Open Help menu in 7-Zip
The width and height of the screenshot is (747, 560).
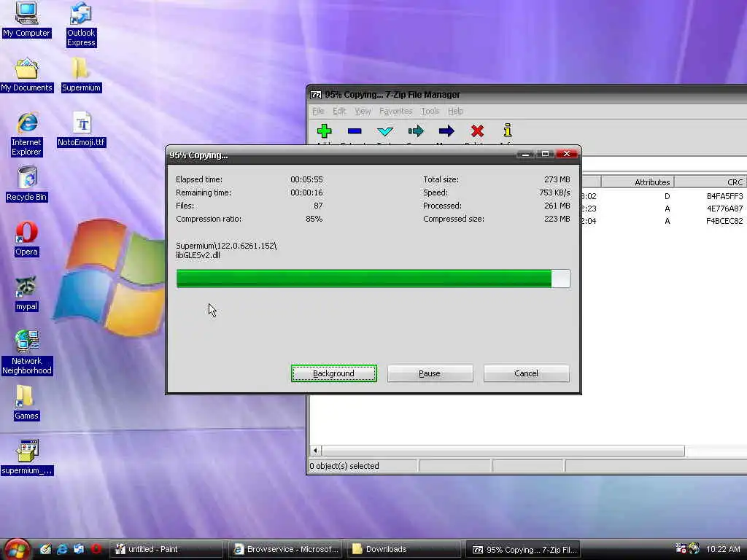point(455,111)
